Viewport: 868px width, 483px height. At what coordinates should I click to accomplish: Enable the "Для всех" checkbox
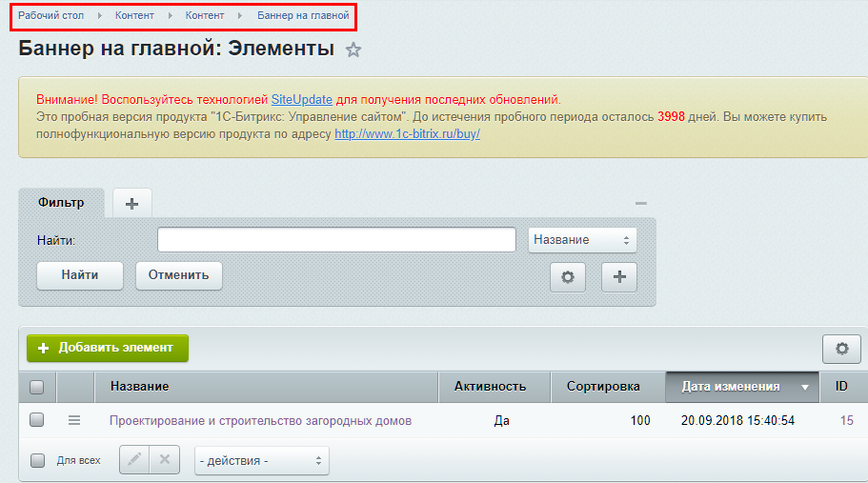pyautogui.click(x=37, y=460)
